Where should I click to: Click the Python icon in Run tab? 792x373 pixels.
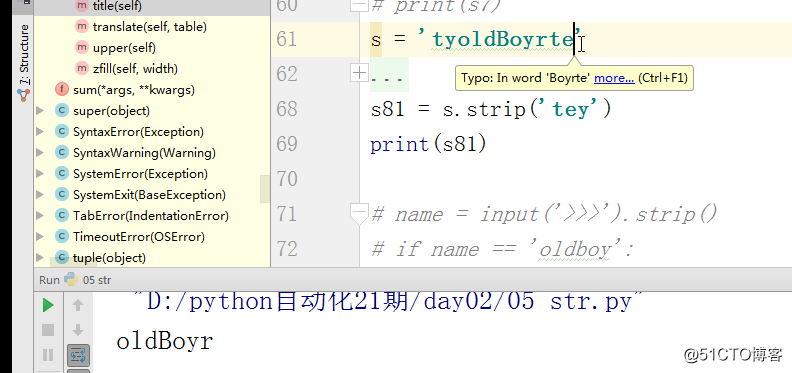point(71,279)
